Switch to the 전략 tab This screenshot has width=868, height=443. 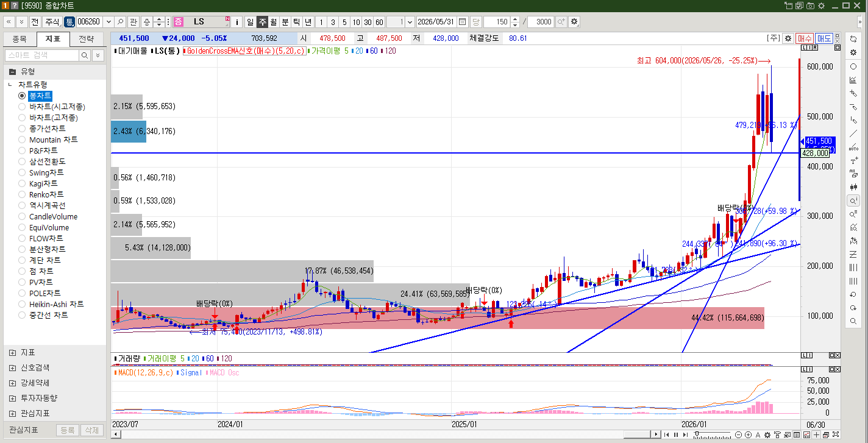point(87,39)
